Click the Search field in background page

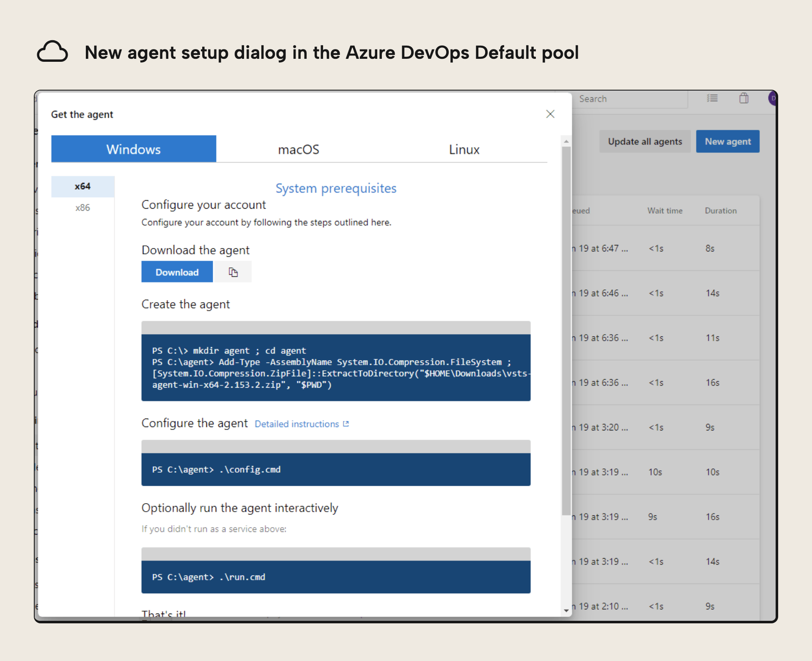(x=630, y=99)
